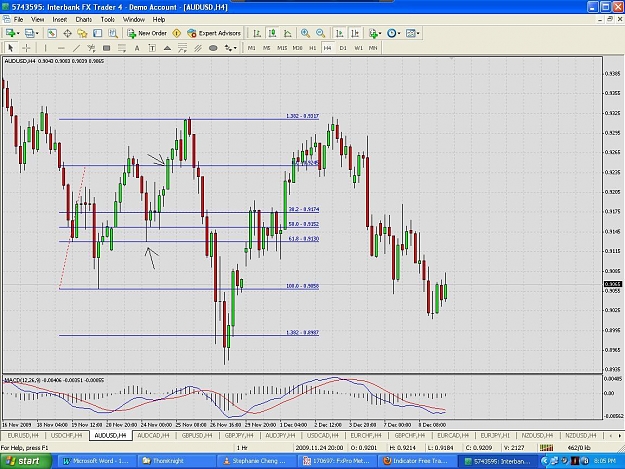Open the Indicators list dropdown

point(375,33)
